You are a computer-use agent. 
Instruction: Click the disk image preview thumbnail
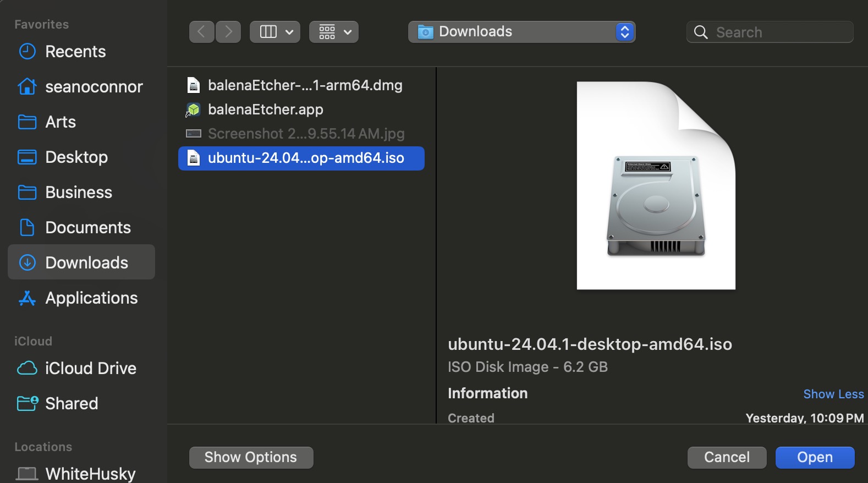tap(656, 185)
